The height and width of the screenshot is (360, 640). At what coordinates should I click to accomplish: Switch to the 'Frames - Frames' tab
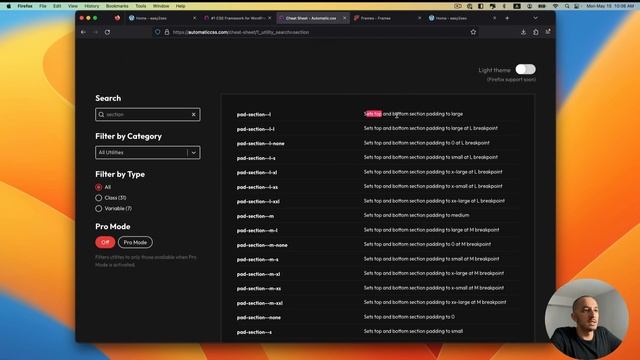tap(387, 18)
